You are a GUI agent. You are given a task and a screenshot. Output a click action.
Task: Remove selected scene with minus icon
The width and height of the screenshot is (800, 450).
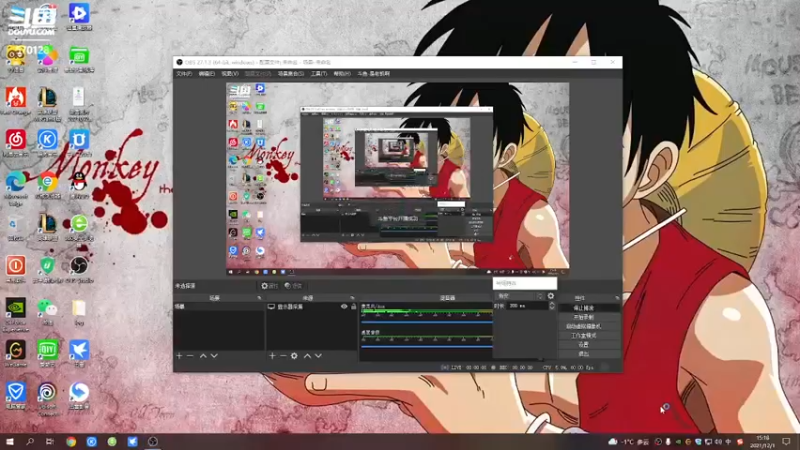(x=190, y=356)
